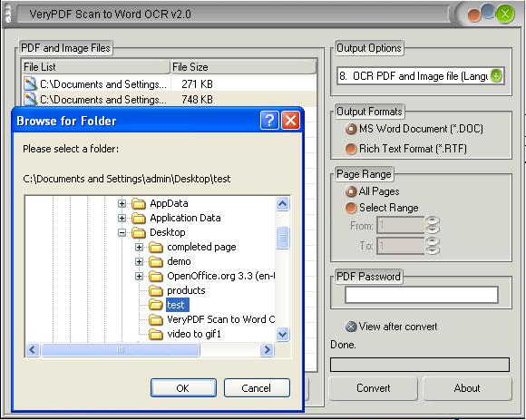Select the test folder label

coord(178,305)
